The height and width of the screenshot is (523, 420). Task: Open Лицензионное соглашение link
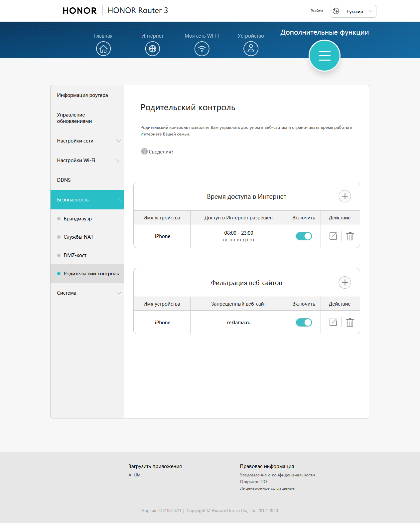(x=267, y=488)
